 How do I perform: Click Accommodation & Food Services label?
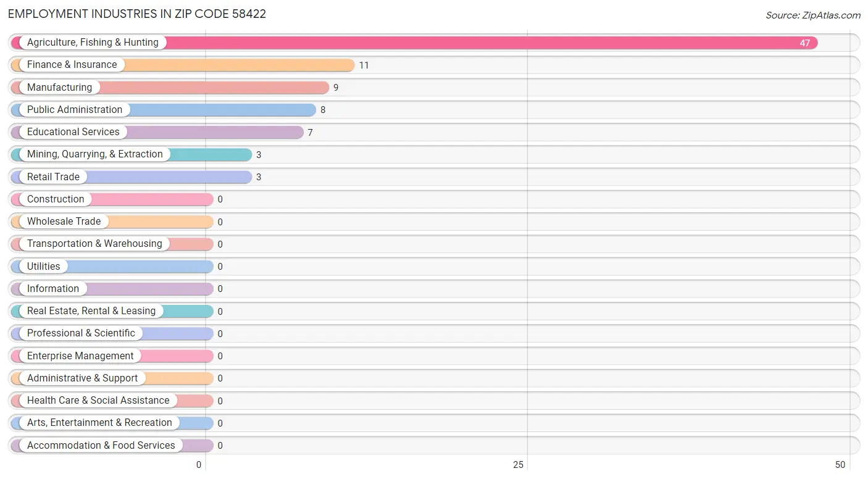tap(101, 445)
